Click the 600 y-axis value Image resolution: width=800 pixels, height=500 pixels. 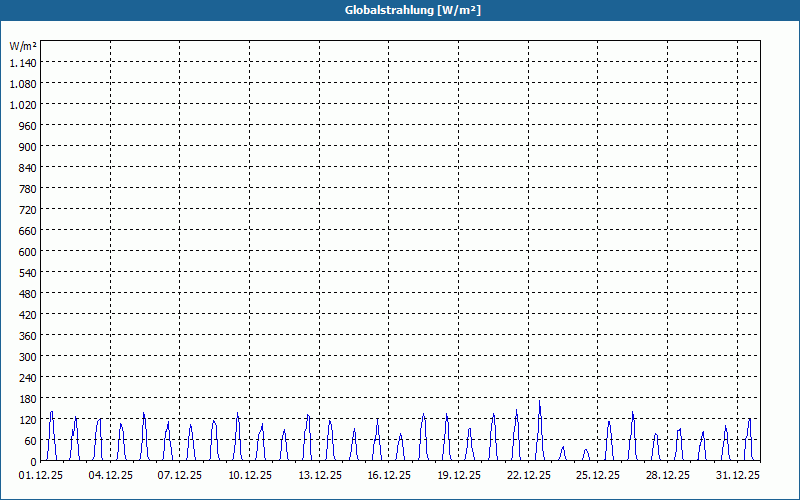pyautogui.click(x=28, y=252)
